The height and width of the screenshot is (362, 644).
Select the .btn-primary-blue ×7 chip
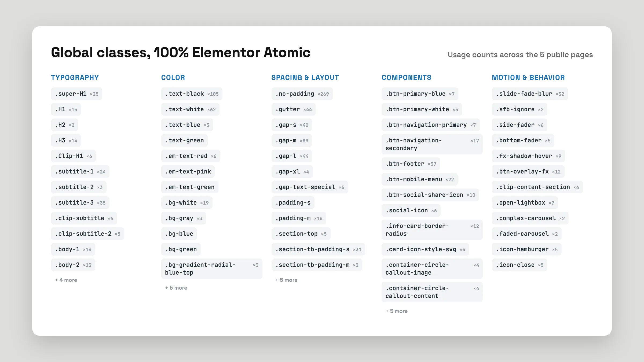click(x=420, y=94)
